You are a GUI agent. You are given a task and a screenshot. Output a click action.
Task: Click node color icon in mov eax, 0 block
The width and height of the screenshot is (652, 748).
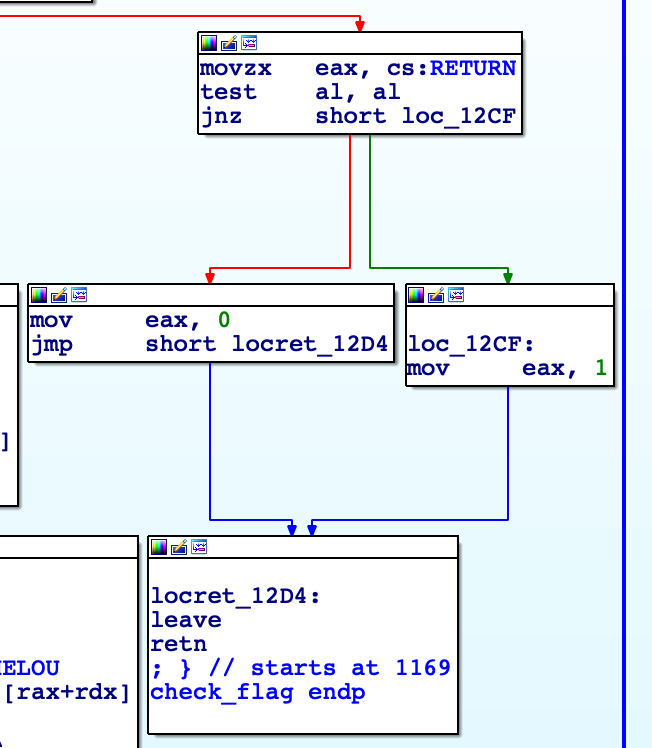[x=39, y=295]
